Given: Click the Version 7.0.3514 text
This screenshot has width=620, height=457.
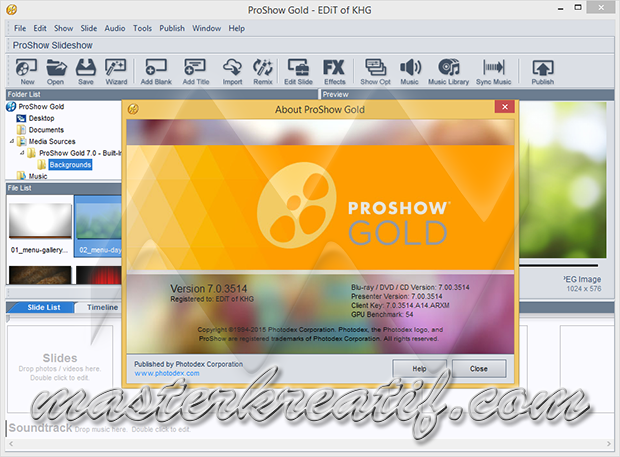Looking at the screenshot, I should pos(208,289).
